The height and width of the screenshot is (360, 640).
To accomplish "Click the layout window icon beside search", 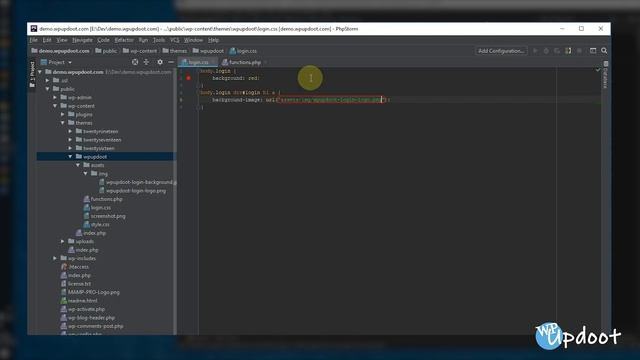I will point(593,51).
